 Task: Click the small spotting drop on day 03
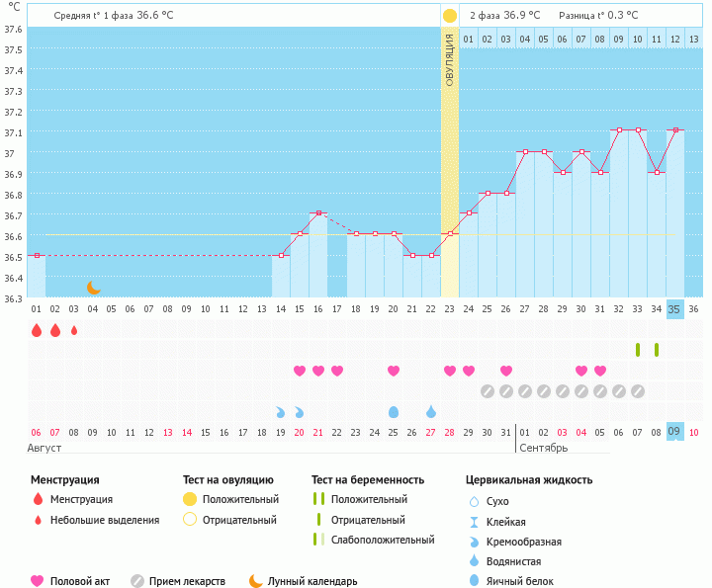pos(74,330)
